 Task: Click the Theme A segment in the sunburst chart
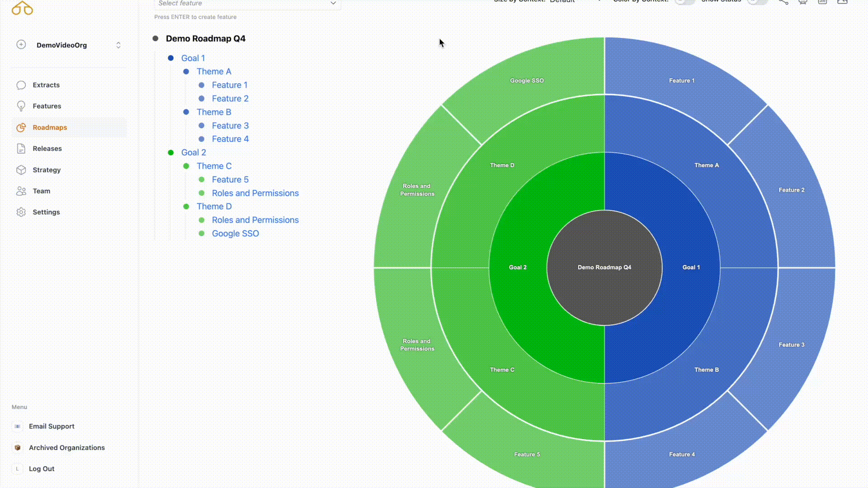706,165
